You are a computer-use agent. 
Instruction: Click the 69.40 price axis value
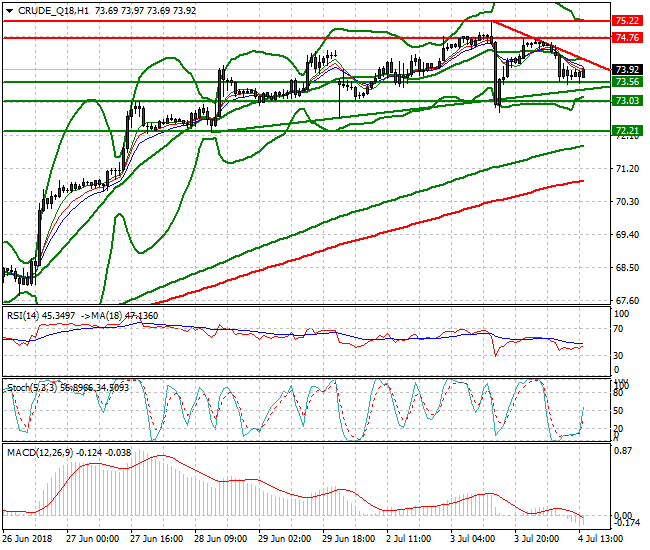click(x=627, y=235)
